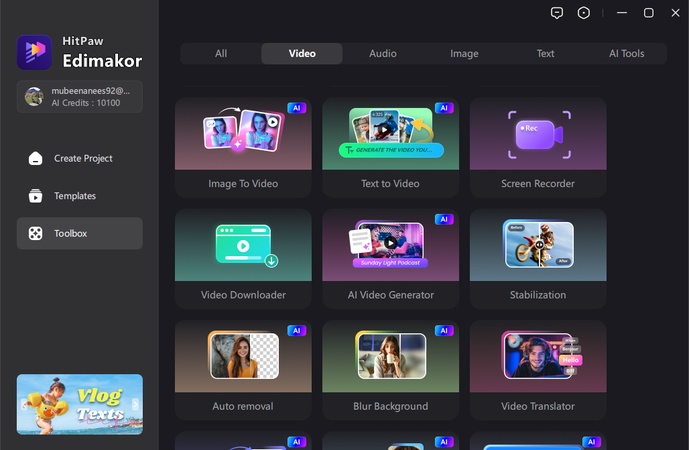Switch to the All tab
Image resolution: width=689 pixels, height=450 pixels.
click(221, 54)
